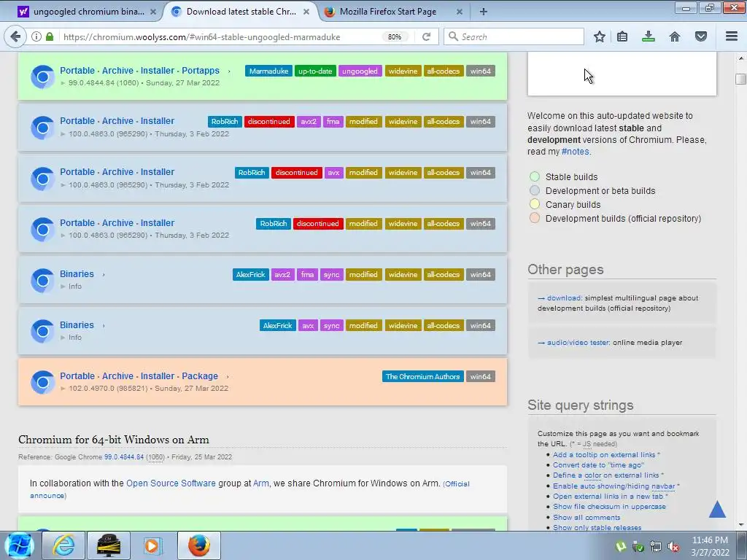The height and width of the screenshot is (560, 747).
Task: Click Stable builds green legend circle
Action: click(535, 176)
